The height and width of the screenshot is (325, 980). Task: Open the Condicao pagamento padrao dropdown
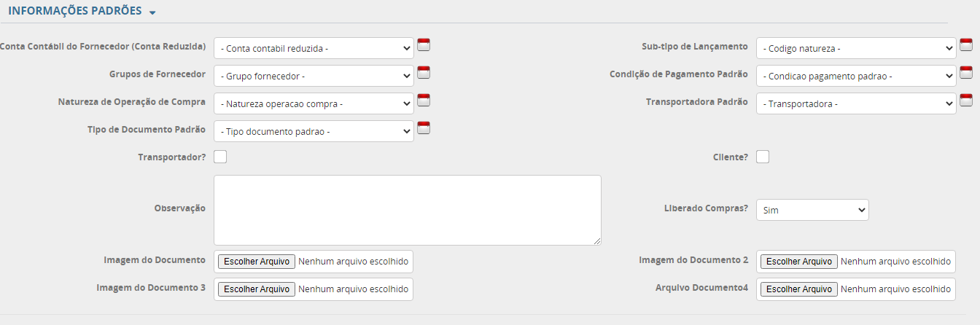tap(856, 76)
